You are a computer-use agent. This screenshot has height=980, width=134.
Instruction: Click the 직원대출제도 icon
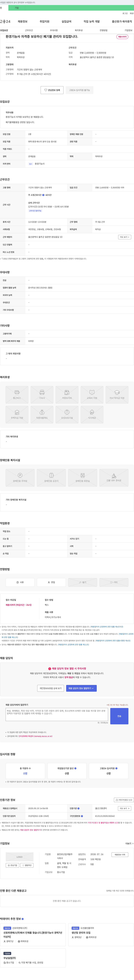click(42, 415)
